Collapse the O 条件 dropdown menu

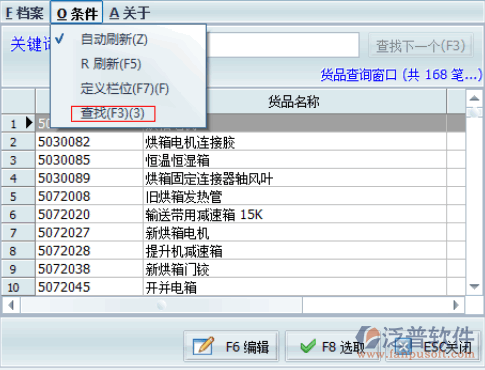tap(77, 13)
